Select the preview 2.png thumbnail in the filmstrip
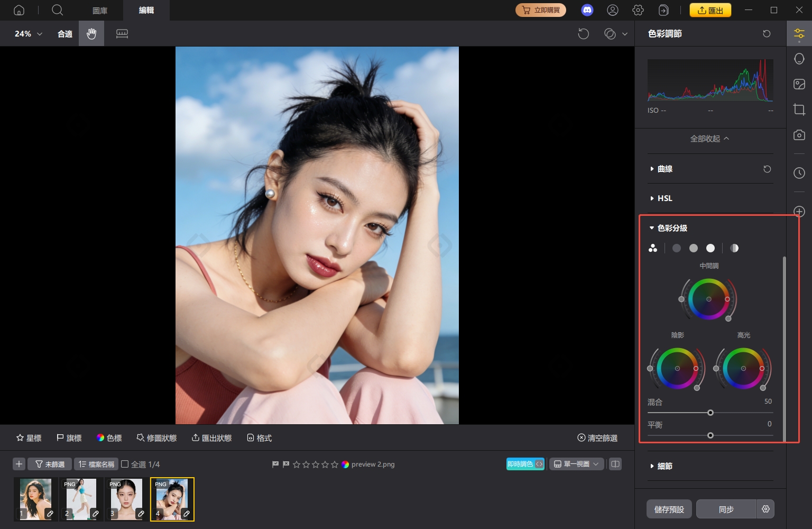This screenshot has height=529, width=812. [x=172, y=498]
